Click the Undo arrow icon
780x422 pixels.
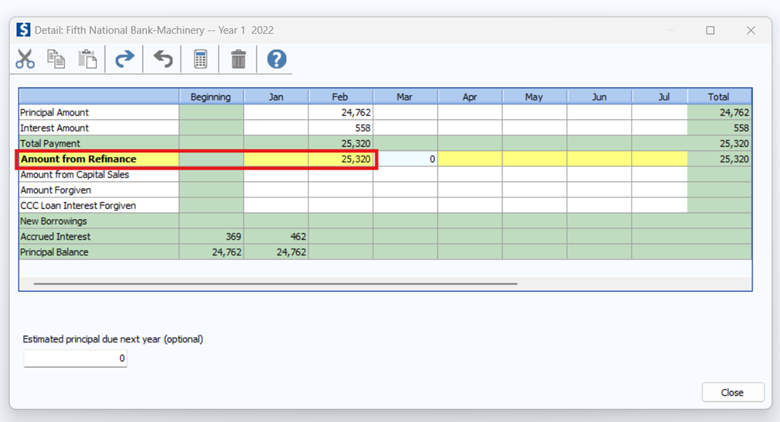163,59
